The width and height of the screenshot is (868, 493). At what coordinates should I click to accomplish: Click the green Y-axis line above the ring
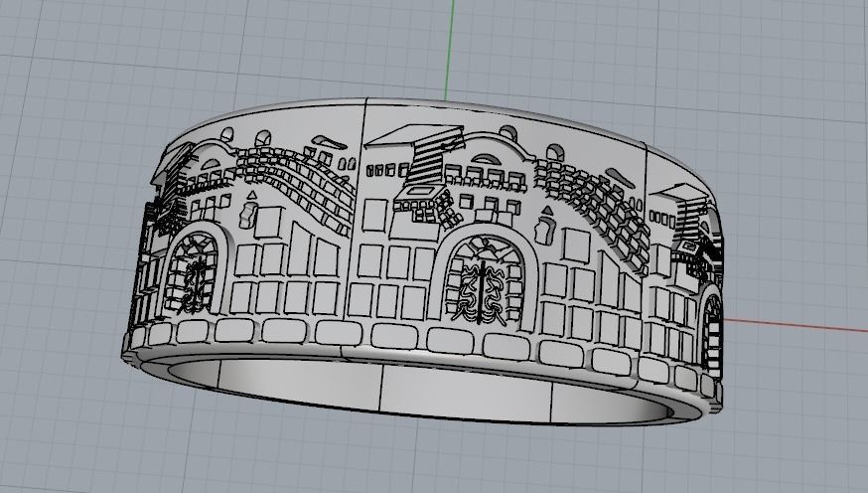coord(450,50)
